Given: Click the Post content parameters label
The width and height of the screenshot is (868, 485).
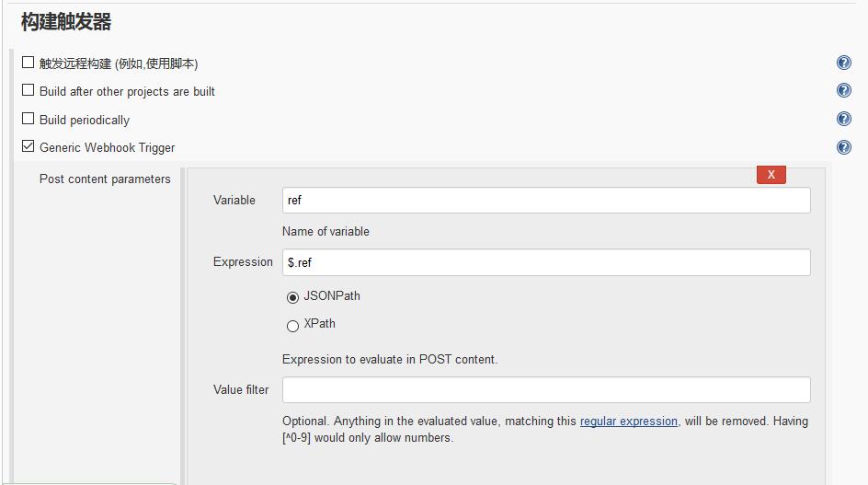Looking at the screenshot, I should tap(105, 179).
